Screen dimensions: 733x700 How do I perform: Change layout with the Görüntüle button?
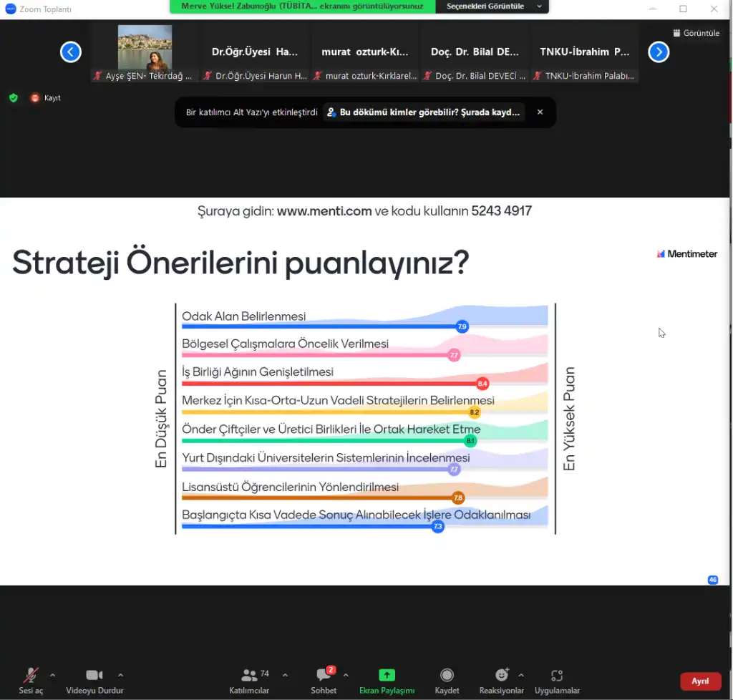(696, 33)
